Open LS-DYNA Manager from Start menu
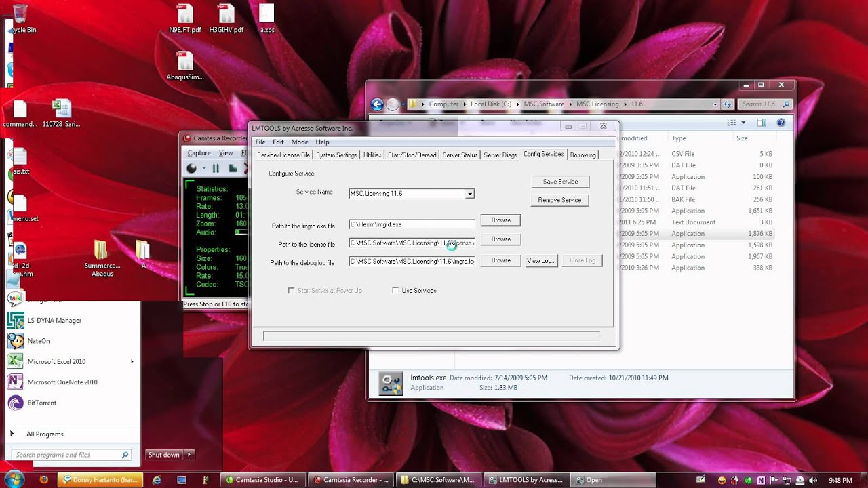The image size is (868, 488). [x=73, y=321]
